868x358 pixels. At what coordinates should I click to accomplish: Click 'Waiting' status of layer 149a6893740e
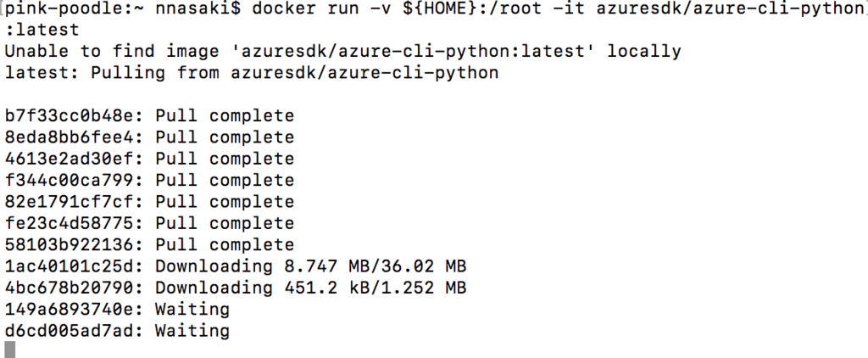point(192,310)
